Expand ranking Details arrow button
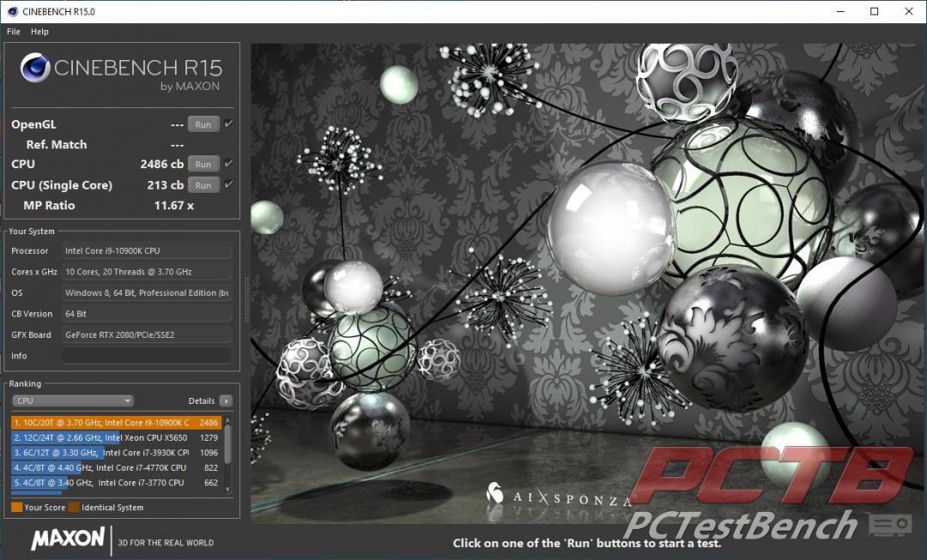Screen dimensions: 927x560 click(226, 400)
